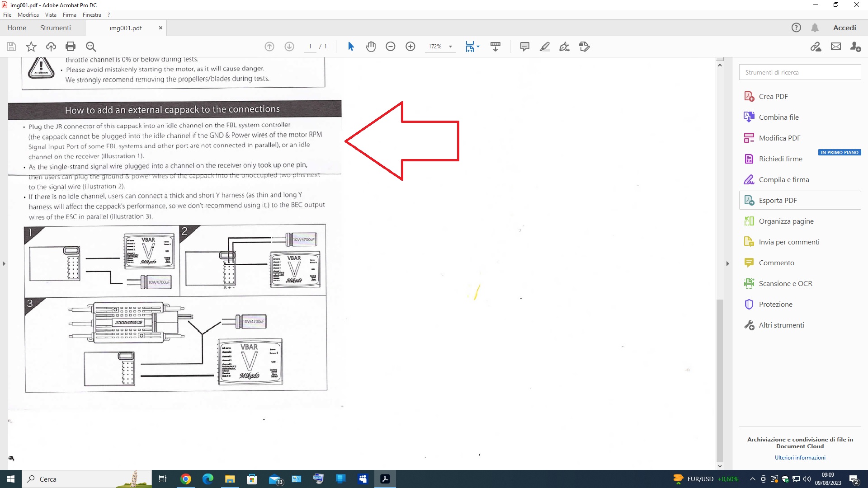Image resolution: width=868 pixels, height=488 pixels.
Task: Collapse the right tools pane arrow
Action: [x=727, y=263]
